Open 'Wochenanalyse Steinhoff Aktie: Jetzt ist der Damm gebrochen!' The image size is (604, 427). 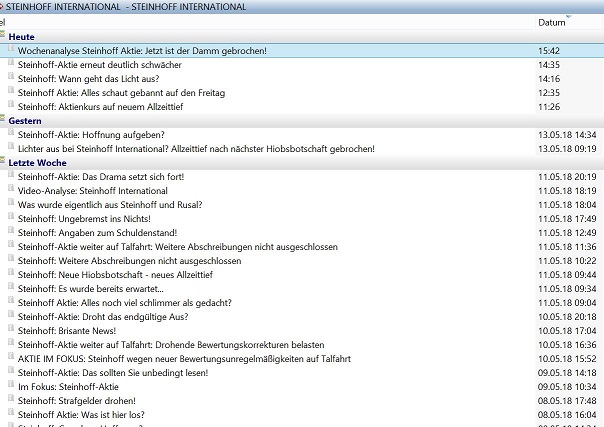point(142,51)
